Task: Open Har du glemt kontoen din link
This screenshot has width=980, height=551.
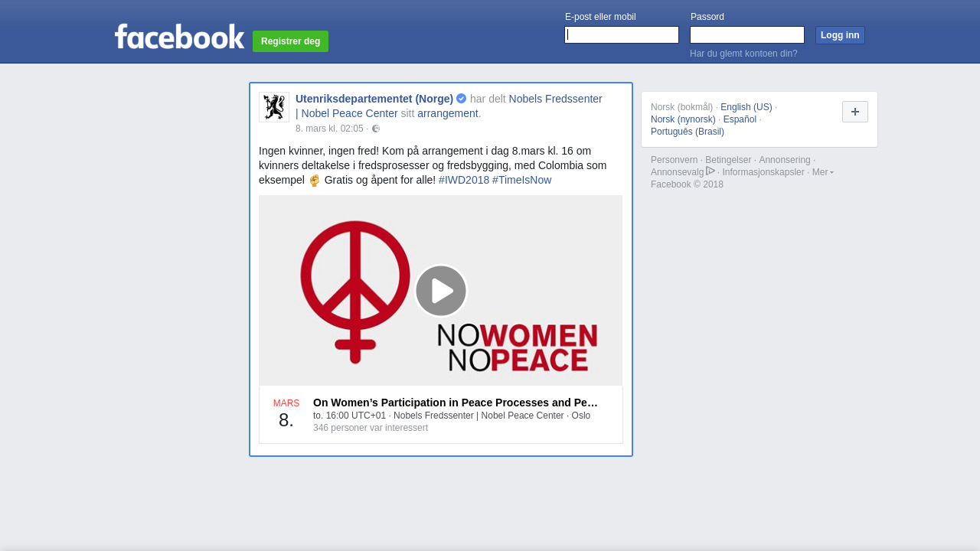Action: point(743,54)
